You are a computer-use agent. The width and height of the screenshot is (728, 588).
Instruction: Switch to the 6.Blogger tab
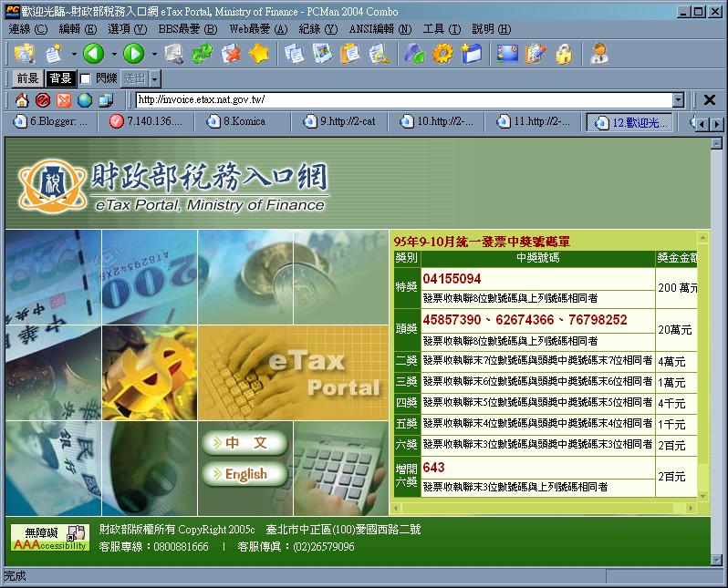51,121
